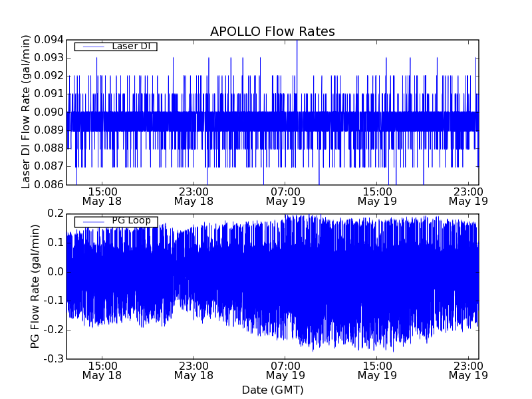Click the "Laser DI Flow Rate (gal/min)" y-axis label
This screenshot has height=399, width=532.
(x=27, y=112)
